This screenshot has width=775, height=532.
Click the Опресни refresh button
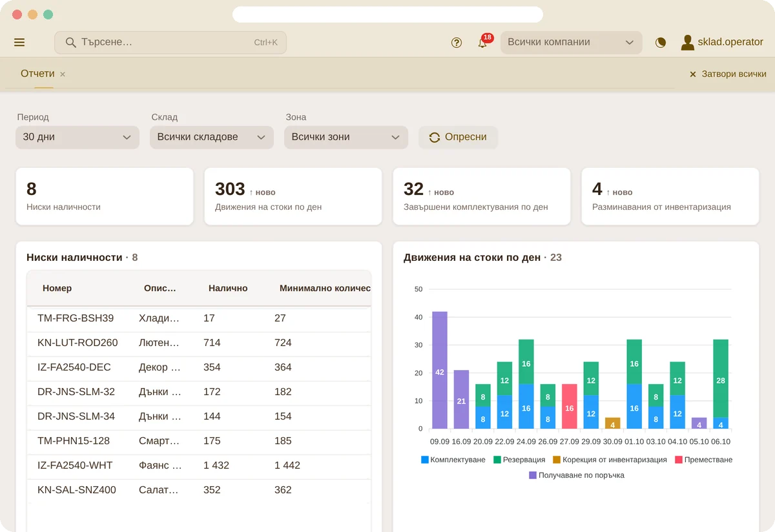tap(458, 138)
